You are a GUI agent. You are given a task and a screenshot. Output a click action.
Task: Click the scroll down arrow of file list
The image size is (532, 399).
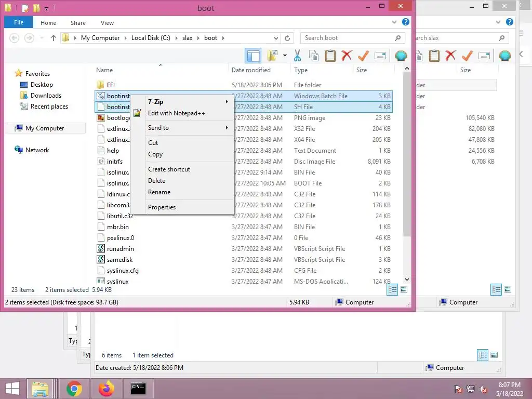407,280
